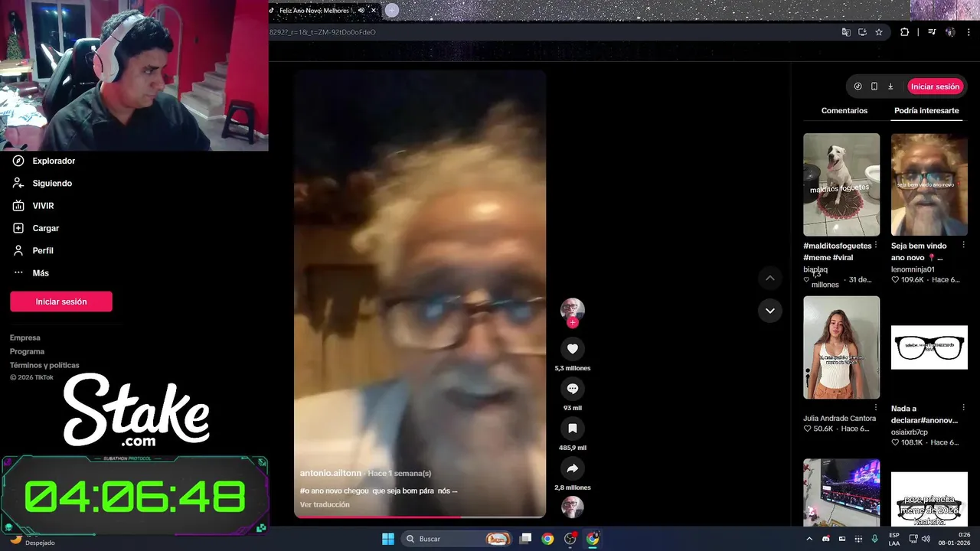
Task: Save the video with bookmark icon
Action: coord(572,429)
